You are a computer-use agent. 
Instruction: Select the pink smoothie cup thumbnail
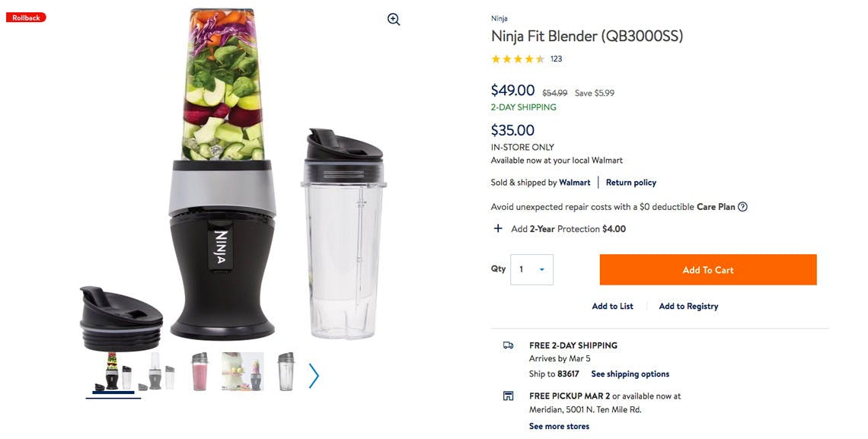click(x=199, y=371)
